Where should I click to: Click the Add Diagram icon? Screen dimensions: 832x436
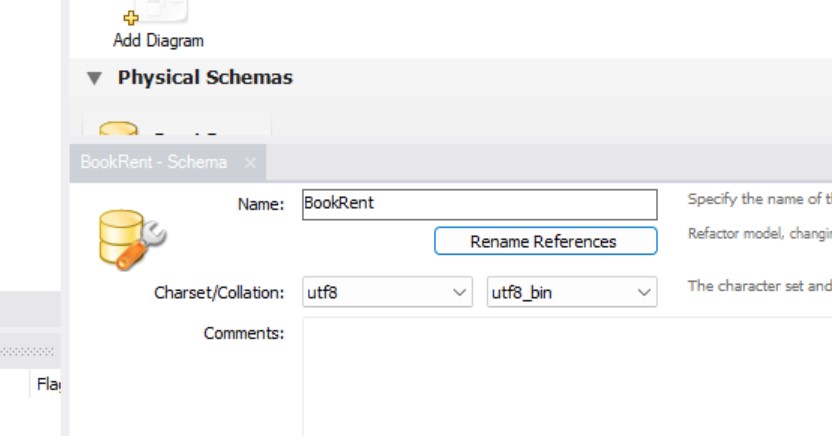(151, 12)
